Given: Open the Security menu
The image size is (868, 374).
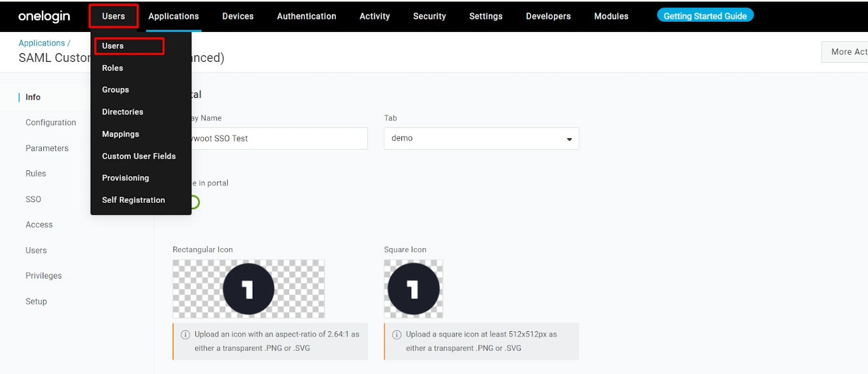Looking at the screenshot, I should 429,16.
